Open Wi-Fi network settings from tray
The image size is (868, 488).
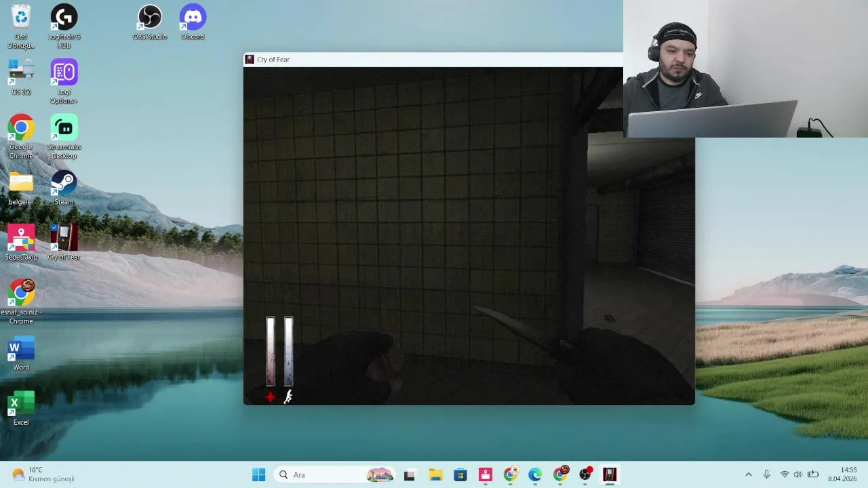click(785, 474)
